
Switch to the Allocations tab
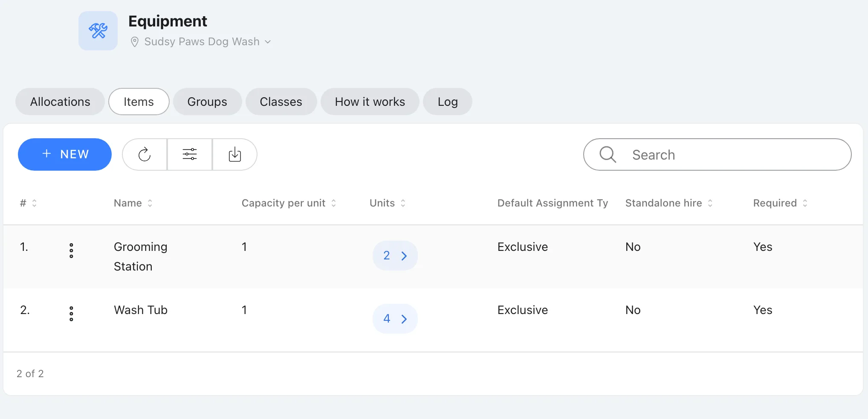(x=60, y=102)
